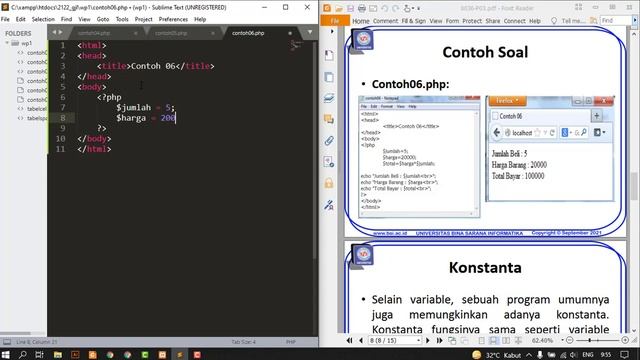Save the PDF with Foxit's save icon
The width and height of the screenshot is (640, 360).
click(350, 8)
